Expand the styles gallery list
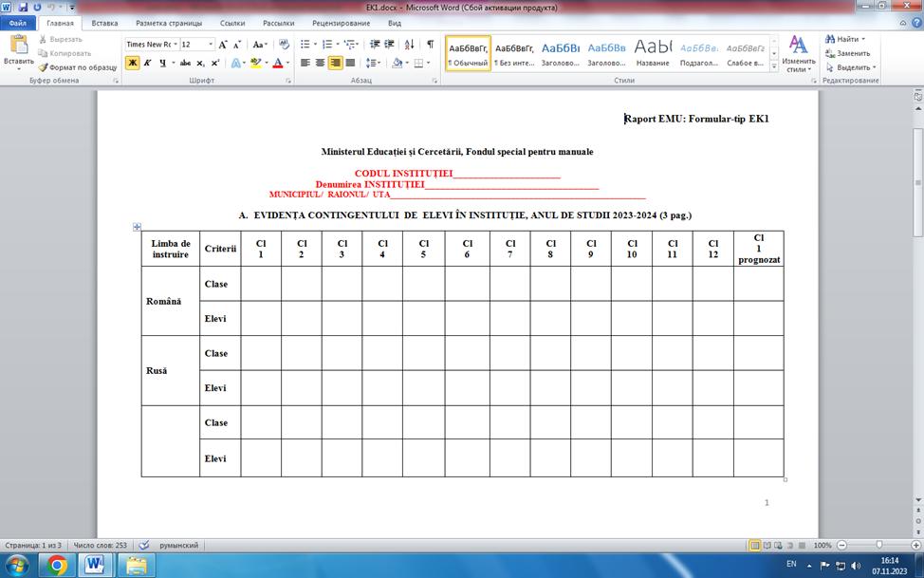The height and width of the screenshot is (578, 924). (x=774, y=67)
